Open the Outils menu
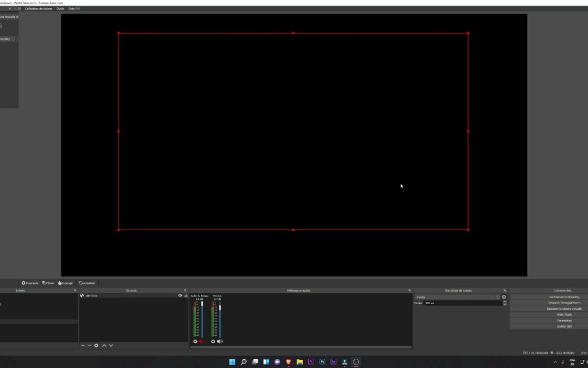 60,9
